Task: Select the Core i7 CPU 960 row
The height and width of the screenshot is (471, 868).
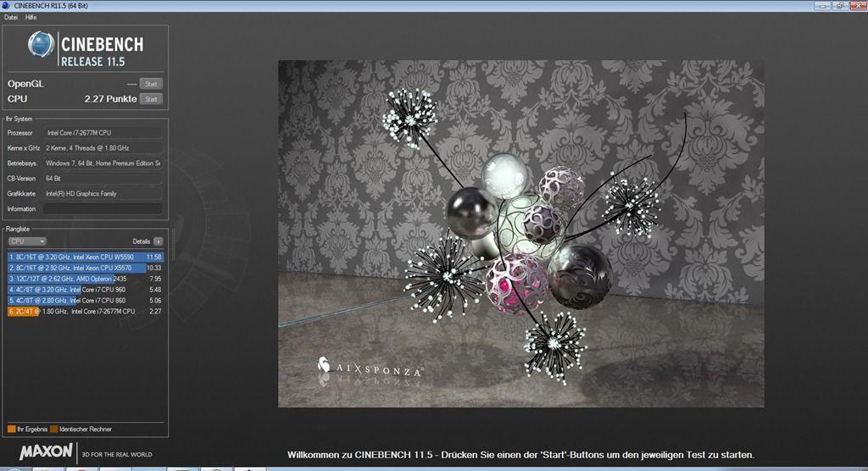Action: coord(86,290)
